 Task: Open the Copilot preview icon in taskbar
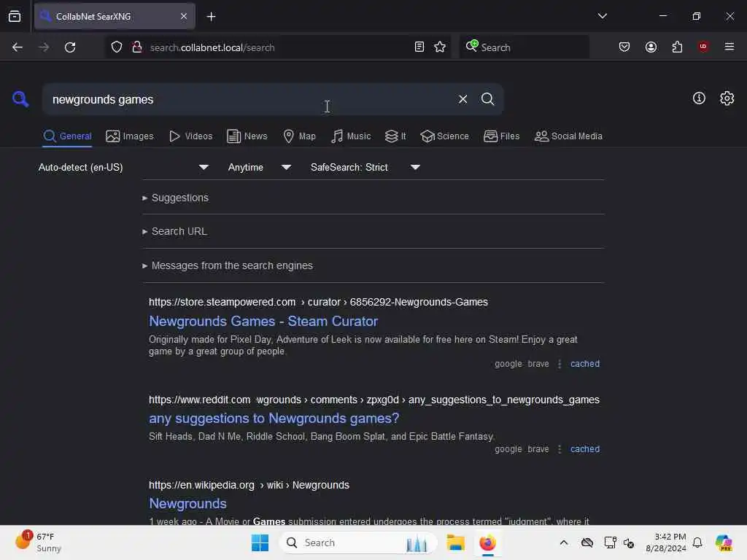pos(723,542)
